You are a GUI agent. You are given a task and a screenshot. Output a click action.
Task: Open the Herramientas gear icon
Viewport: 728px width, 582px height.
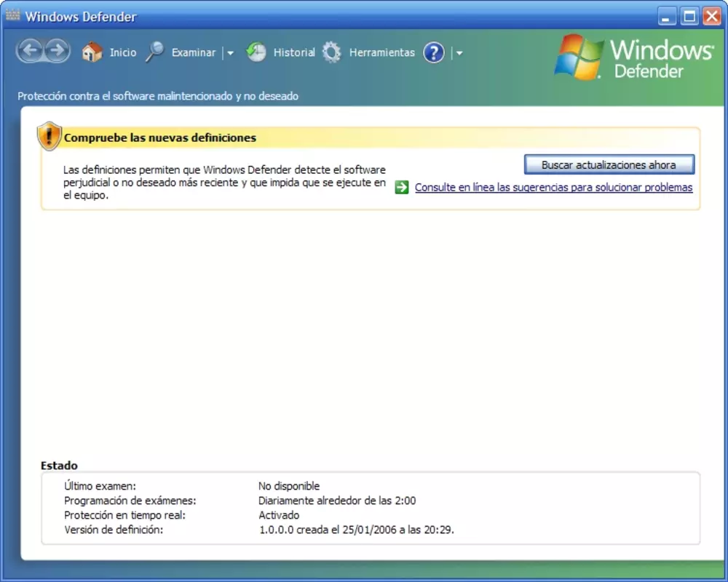[x=331, y=52]
